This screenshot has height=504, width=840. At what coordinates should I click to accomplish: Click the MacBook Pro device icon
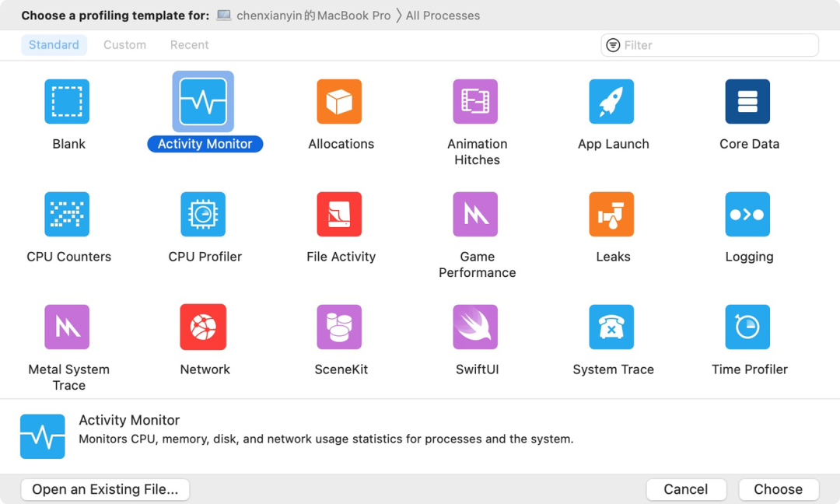(x=224, y=16)
